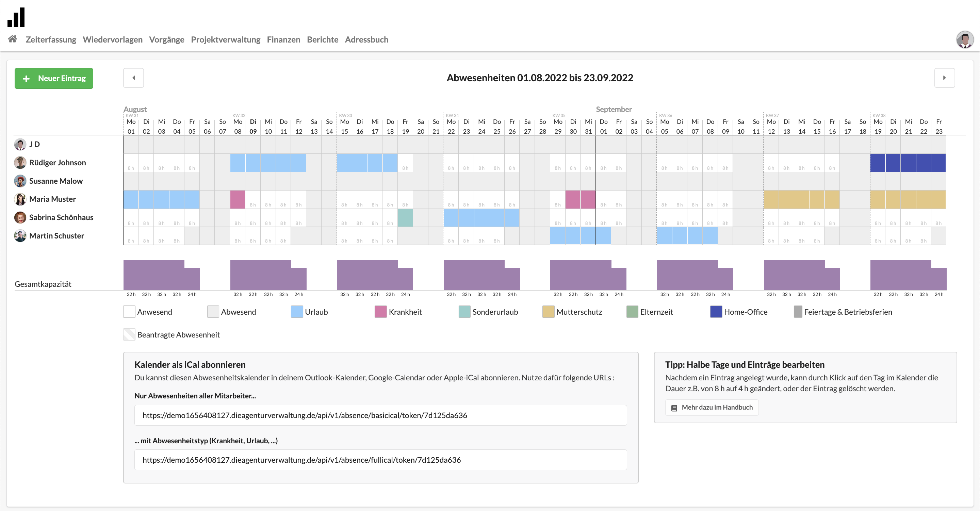
Task: Open the Zeiterfassung menu
Action: click(x=51, y=39)
